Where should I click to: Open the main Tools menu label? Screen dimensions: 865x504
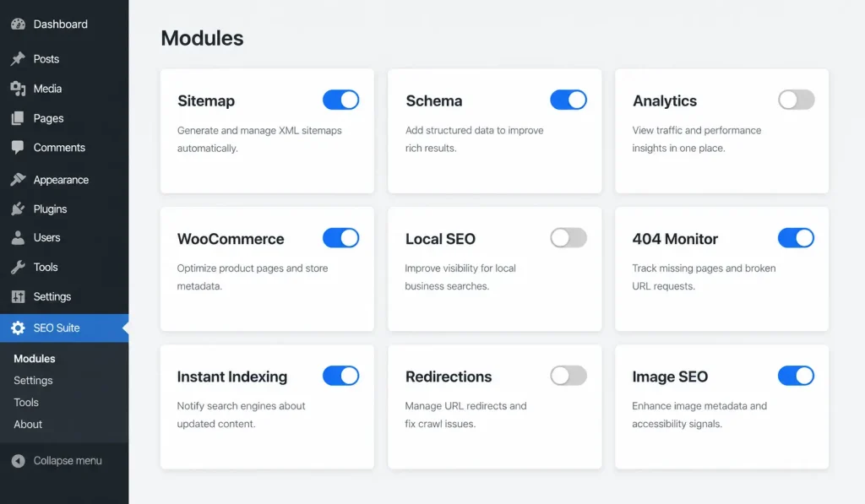[x=46, y=267]
